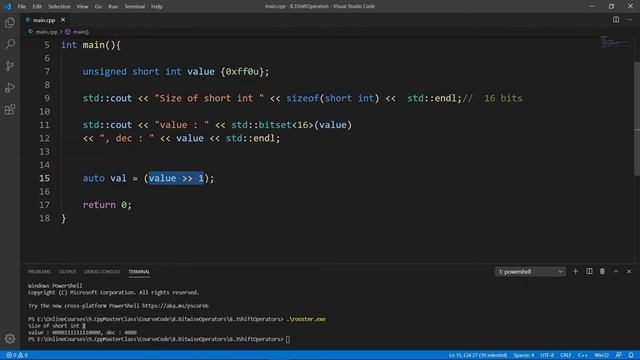Image resolution: width=640 pixels, height=360 pixels.
Task: Select the TERMINAL panel tab
Action: pos(139,271)
